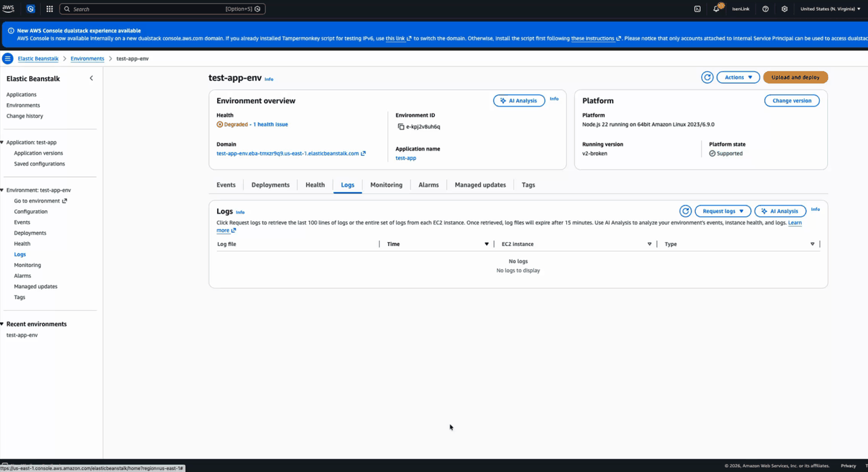Refresh the Logs table with the refresh icon
The height and width of the screenshot is (472, 868).
pyautogui.click(x=685, y=211)
